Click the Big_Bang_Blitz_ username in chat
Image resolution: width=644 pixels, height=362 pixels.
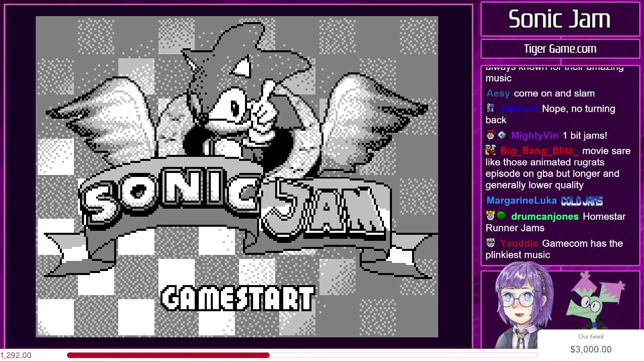point(539,151)
